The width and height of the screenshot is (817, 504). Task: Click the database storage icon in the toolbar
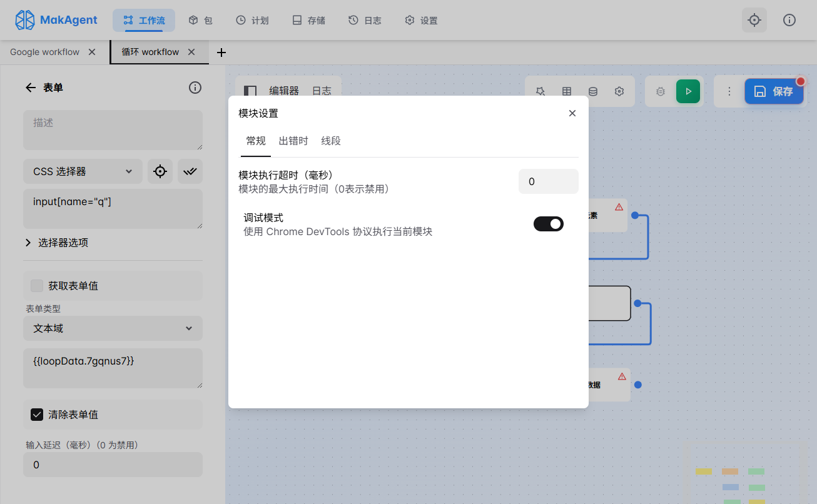pyautogui.click(x=592, y=91)
